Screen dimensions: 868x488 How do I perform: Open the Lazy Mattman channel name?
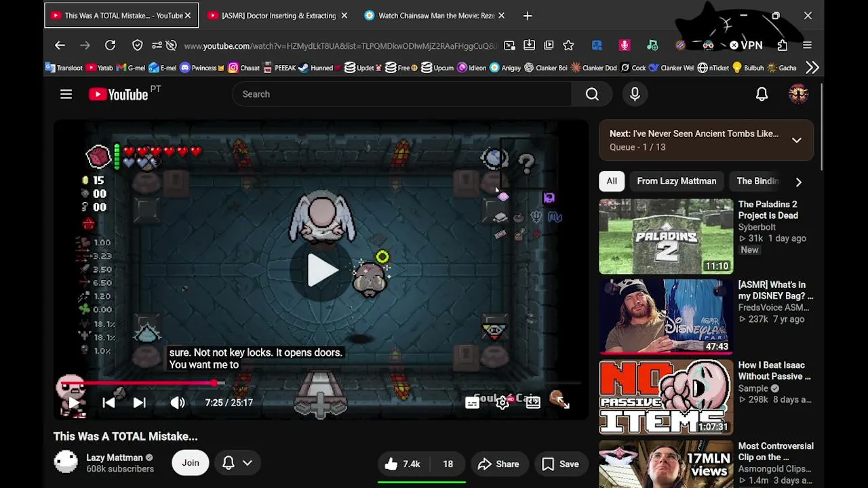pyautogui.click(x=115, y=457)
